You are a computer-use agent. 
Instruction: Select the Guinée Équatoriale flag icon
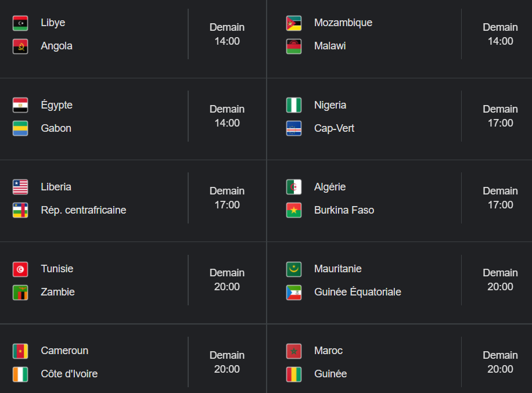point(294,293)
